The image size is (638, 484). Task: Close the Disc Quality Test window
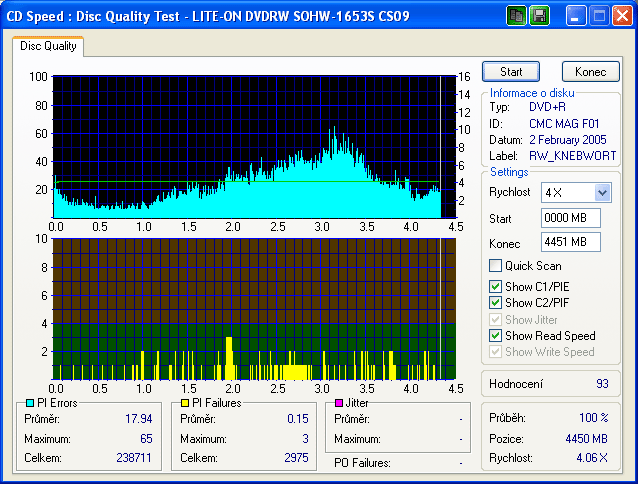point(621,15)
